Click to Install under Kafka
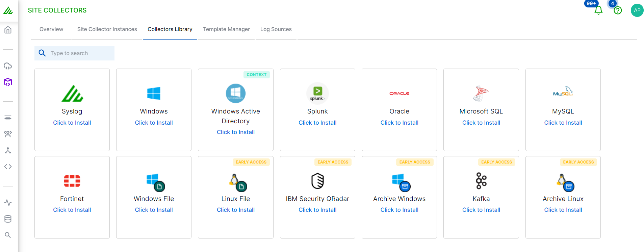This screenshot has height=252, width=644. (x=481, y=210)
